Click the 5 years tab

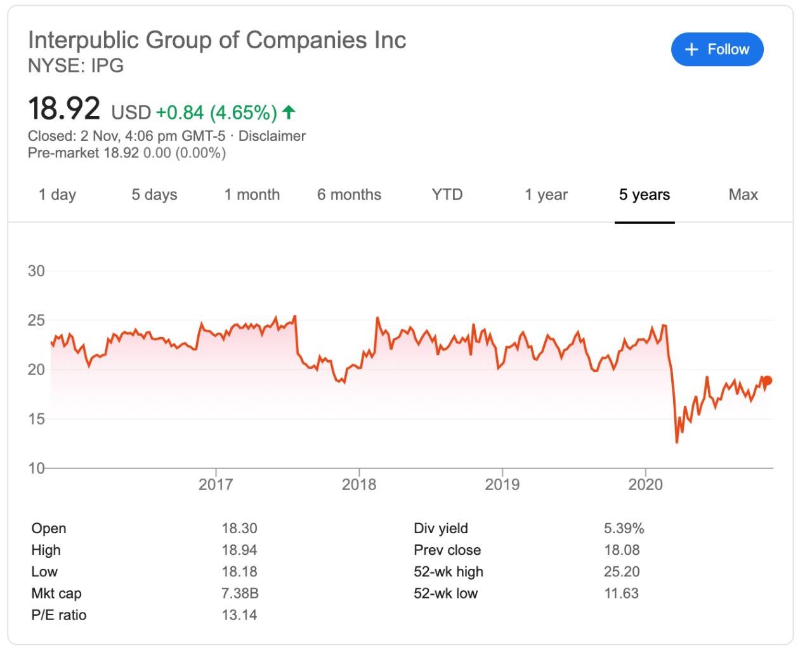644,195
